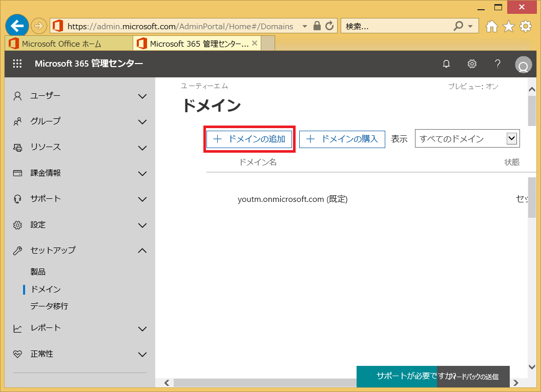Image resolution: width=541 pixels, height=392 pixels.
Task: Open the account profile avatar
Action: point(523,65)
